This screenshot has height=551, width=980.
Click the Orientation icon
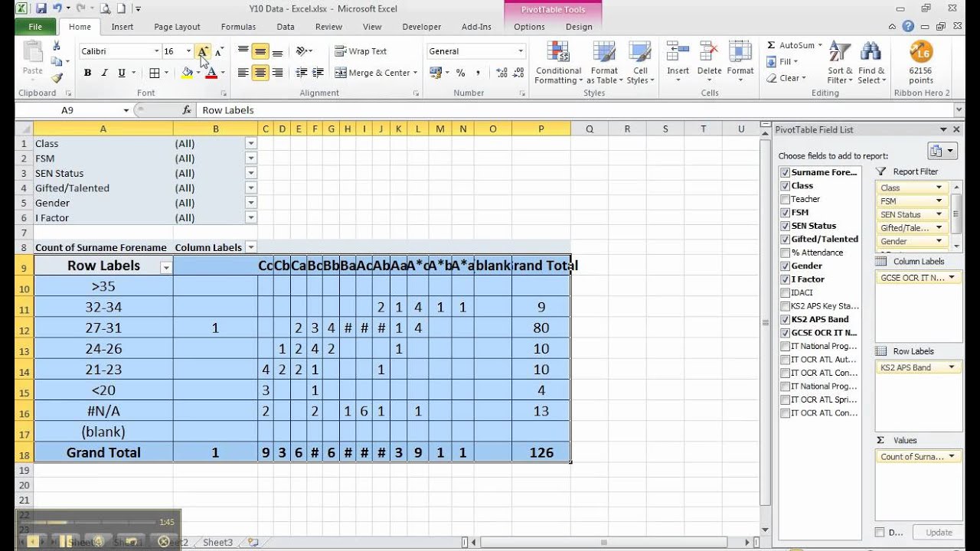(x=302, y=51)
